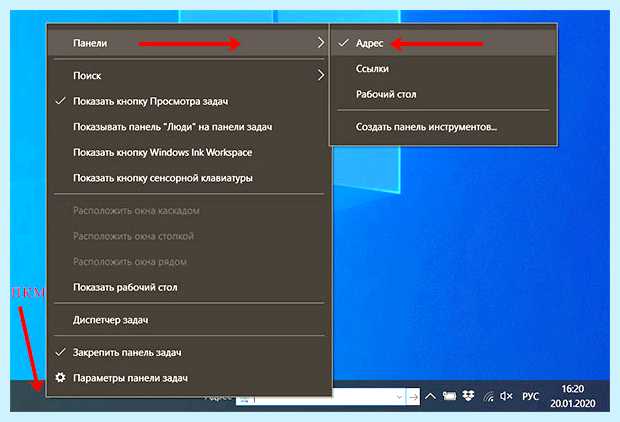Open Параметры панели задач
This screenshot has height=422, width=620.
pyautogui.click(x=188, y=378)
